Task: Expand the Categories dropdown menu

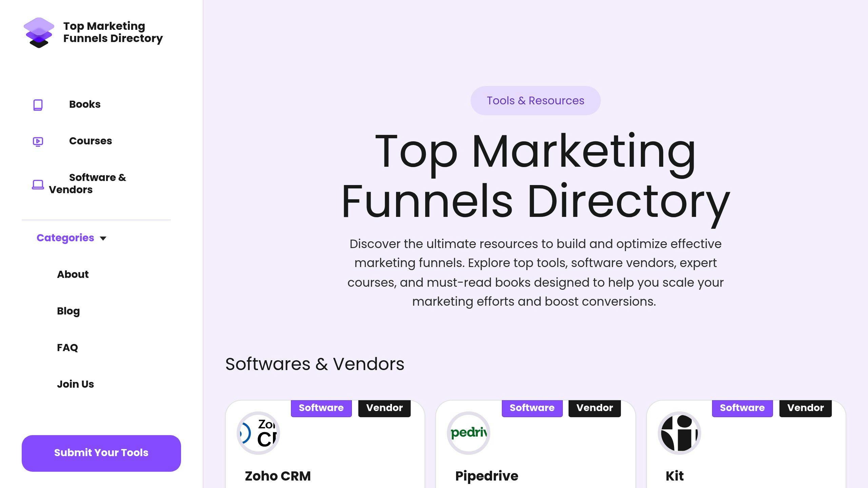Action: [x=71, y=238]
